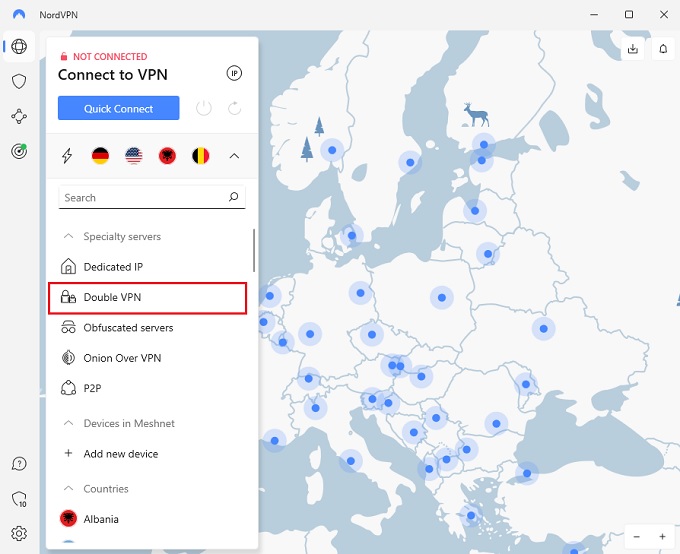This screenshot has height=554, width=680.
Task: Click the Latvia server pin on map
Action: click(475, 211)
